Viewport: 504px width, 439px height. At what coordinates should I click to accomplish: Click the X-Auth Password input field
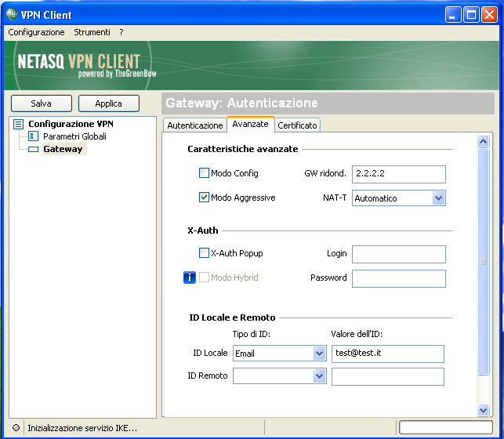(398, 278)
